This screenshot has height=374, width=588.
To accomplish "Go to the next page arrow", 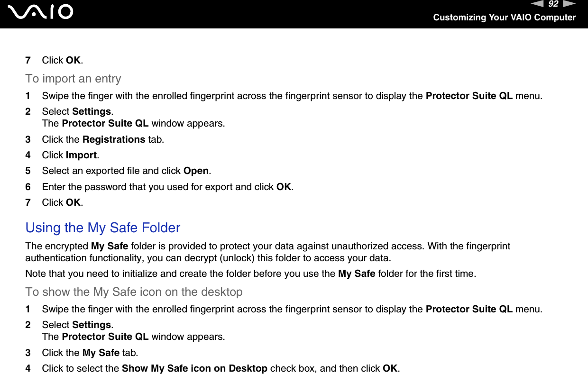I will point(570,4).
